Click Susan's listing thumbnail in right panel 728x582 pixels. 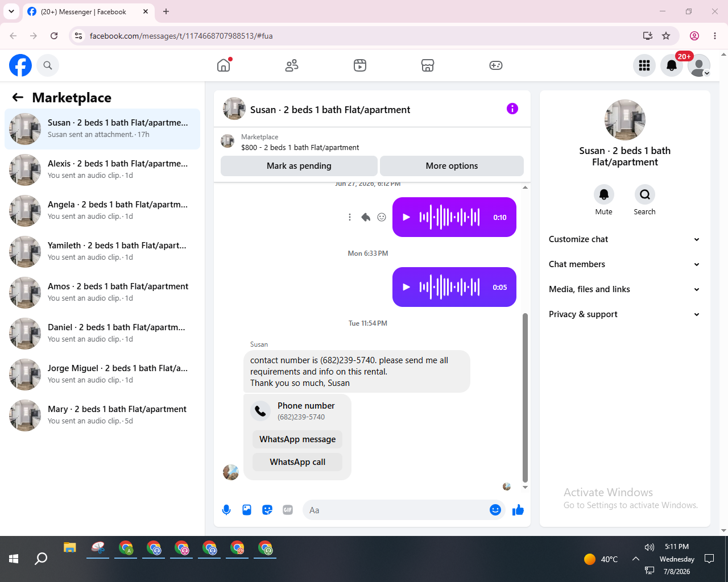tap(625, 120)
